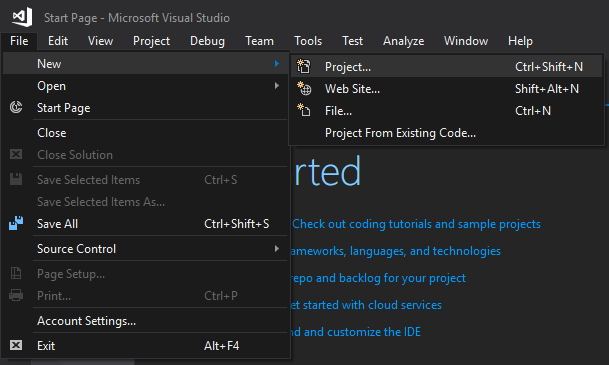Image resolution: width=609 pixels, height=365 pixels.
Task: Click the Save Selected Items disk icon
Action: [16, 179]
